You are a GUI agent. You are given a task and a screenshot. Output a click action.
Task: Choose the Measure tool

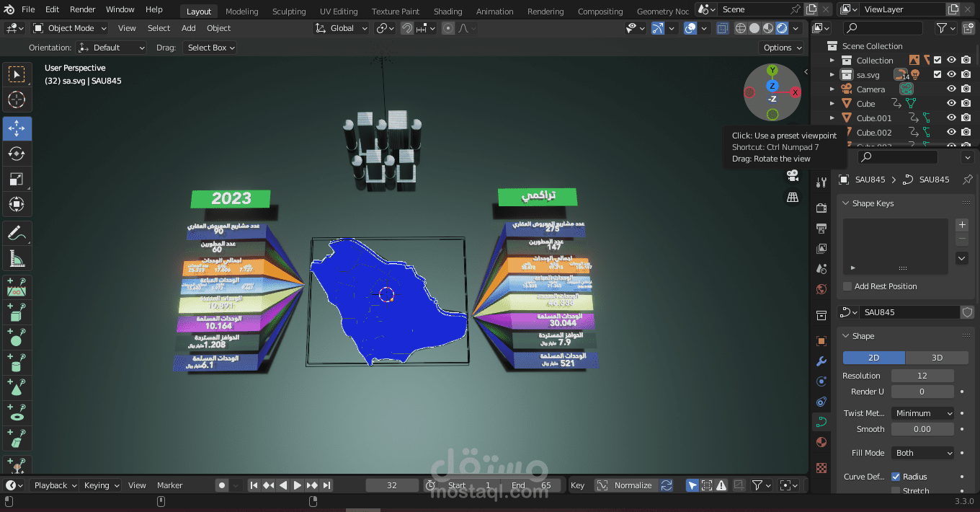click(x=17, y=258)
